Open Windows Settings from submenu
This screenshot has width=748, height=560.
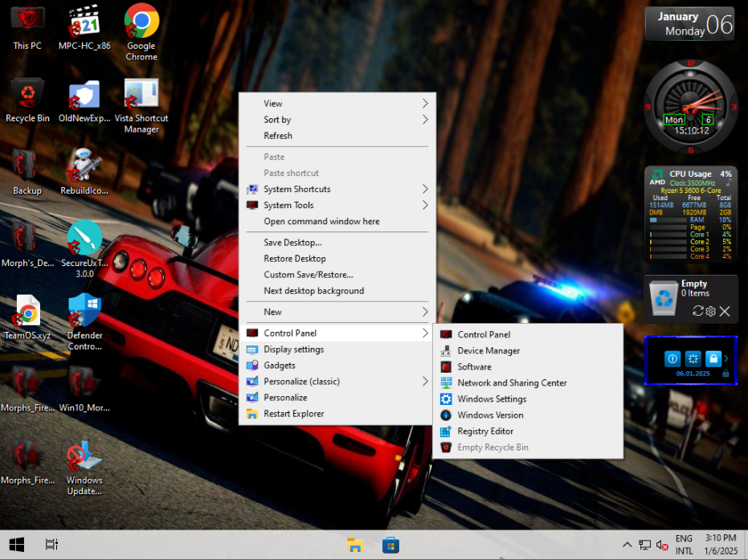tap(528, 399)
